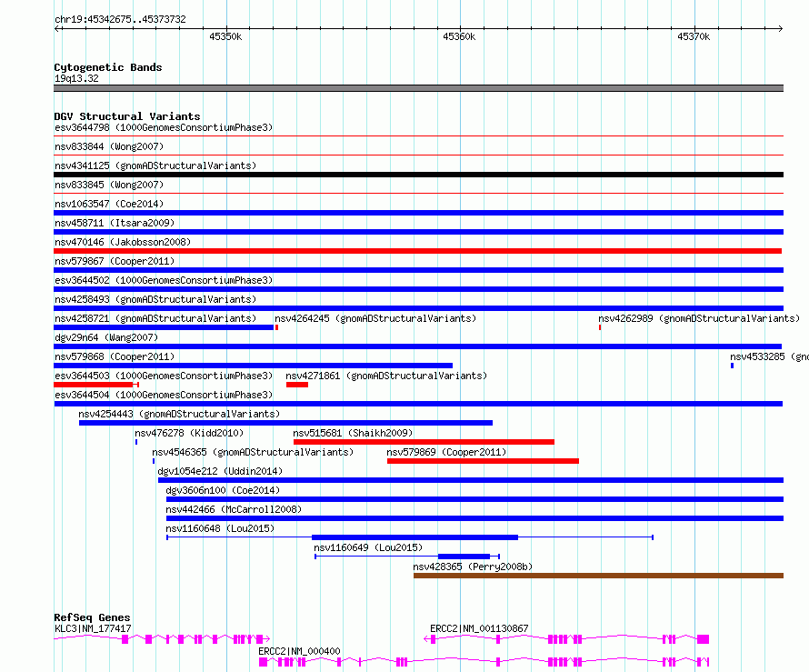This screenshot has height=672, width=809.
Task: Select nsv4254443 blue variant bar
Action: pos(285,423)
